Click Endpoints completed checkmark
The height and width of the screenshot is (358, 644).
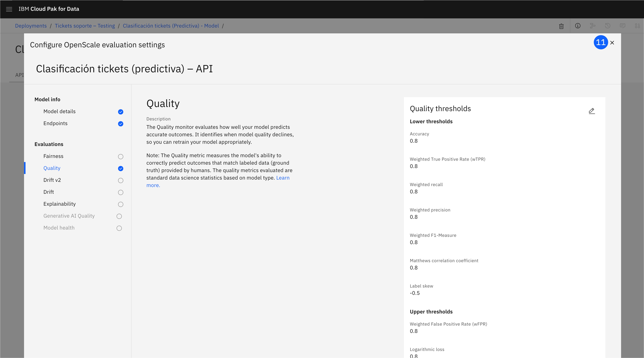click(120, 124)
